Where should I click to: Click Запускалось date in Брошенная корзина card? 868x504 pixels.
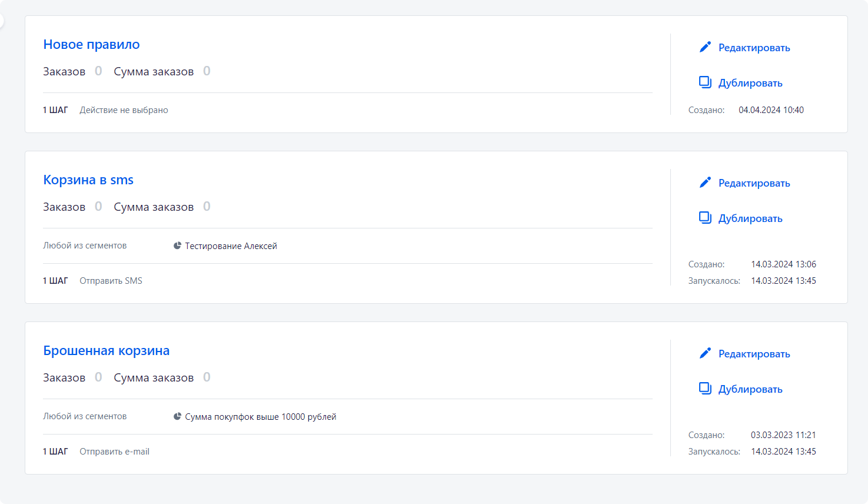click(x=783, y=452)
